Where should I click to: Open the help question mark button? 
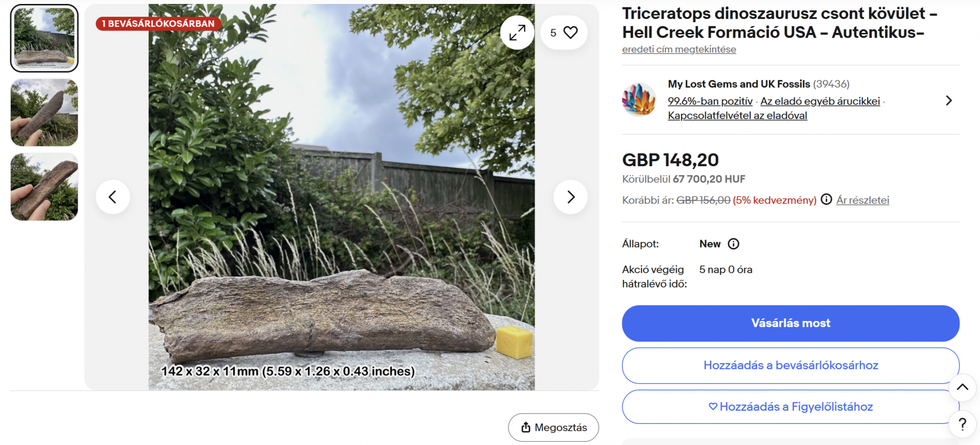pyautogui.click(x=962, y=424)
